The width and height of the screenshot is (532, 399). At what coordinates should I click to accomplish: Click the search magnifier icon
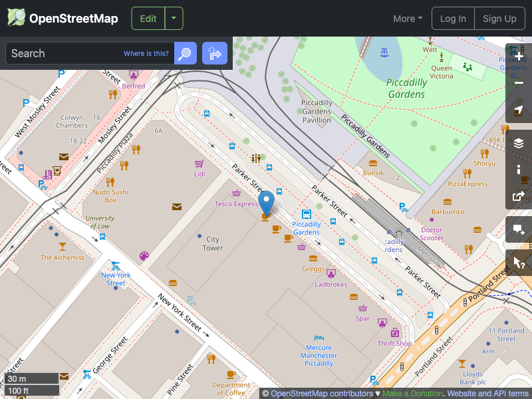coord(184,53)
